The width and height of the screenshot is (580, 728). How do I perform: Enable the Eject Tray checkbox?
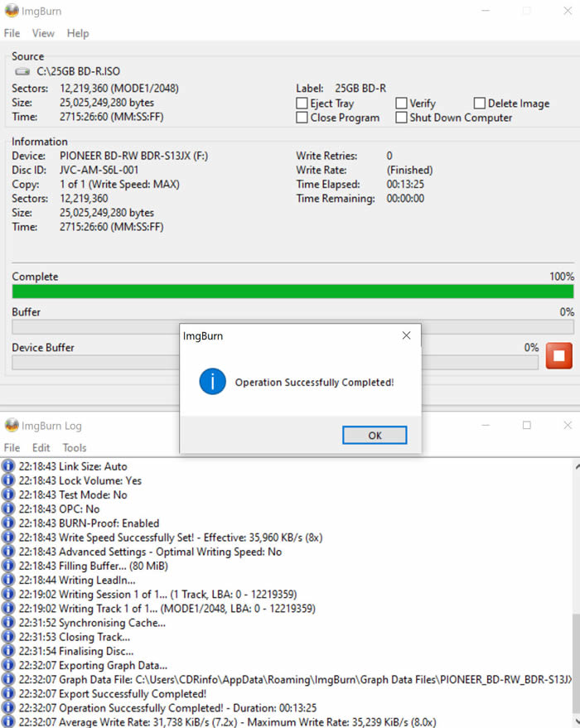(x=302, y=104)
